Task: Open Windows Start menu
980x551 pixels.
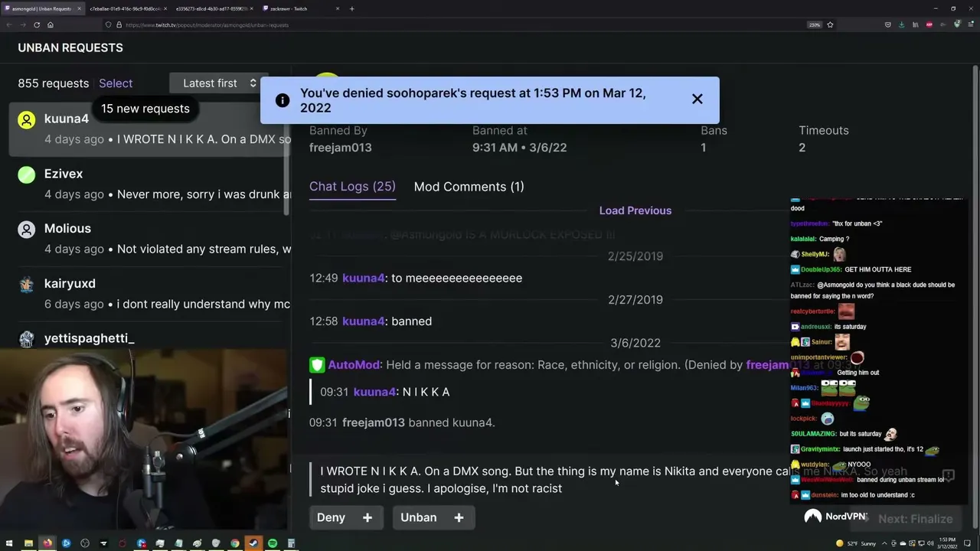Action: click(9, 543)
